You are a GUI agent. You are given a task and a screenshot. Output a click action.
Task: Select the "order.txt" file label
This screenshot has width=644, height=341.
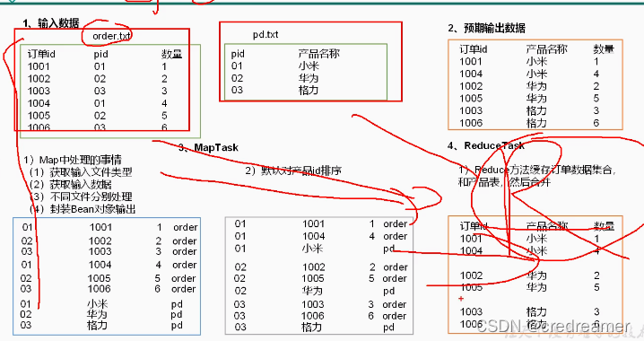(x=111, y=36)
